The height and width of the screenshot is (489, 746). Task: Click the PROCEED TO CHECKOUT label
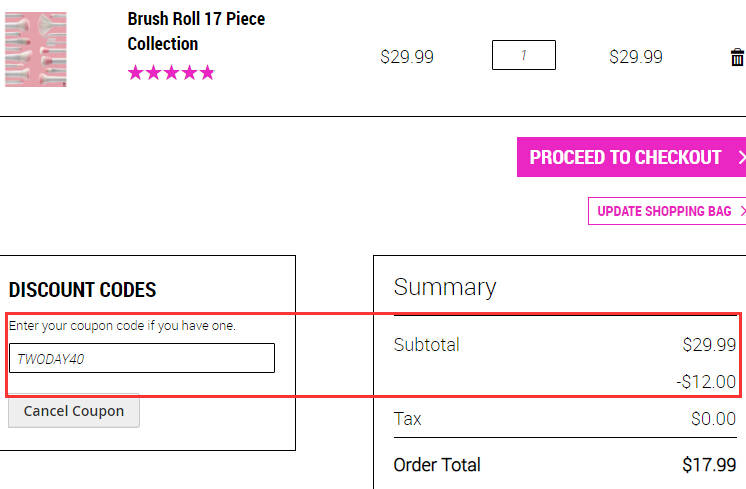click(625, 157)
